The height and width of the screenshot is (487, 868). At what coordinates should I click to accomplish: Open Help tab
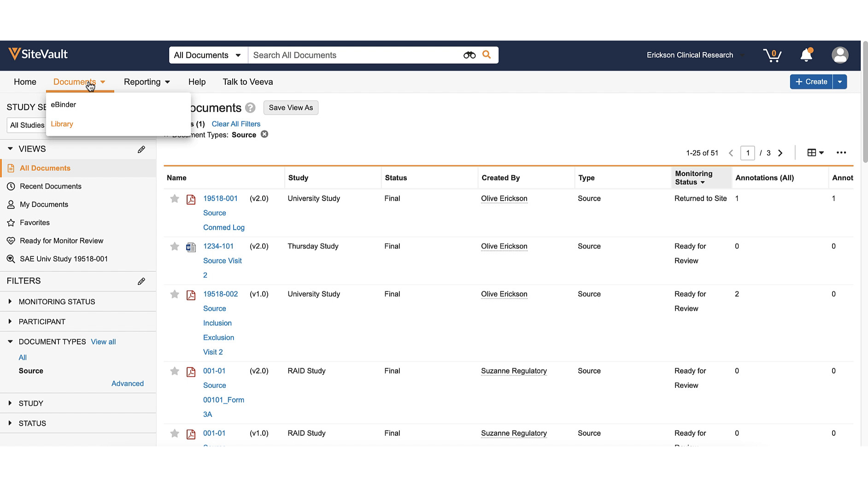pyautogui.click(x=197, y=82)
